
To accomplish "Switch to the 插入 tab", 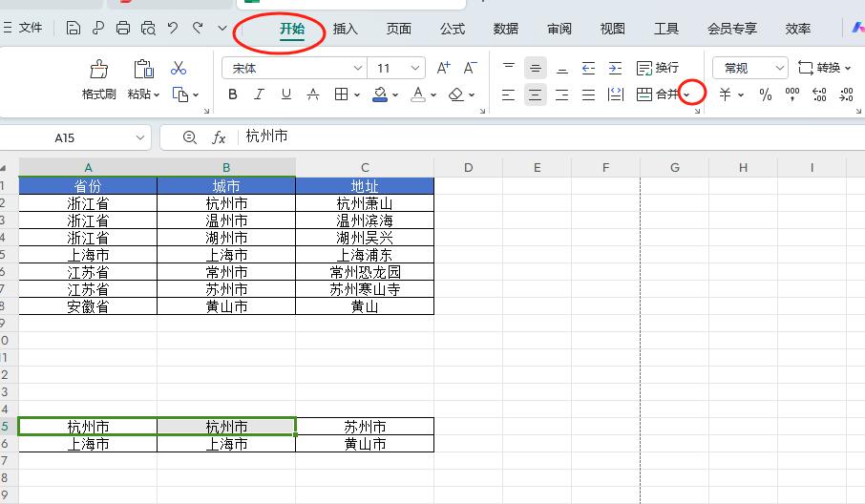I will 346,29.
